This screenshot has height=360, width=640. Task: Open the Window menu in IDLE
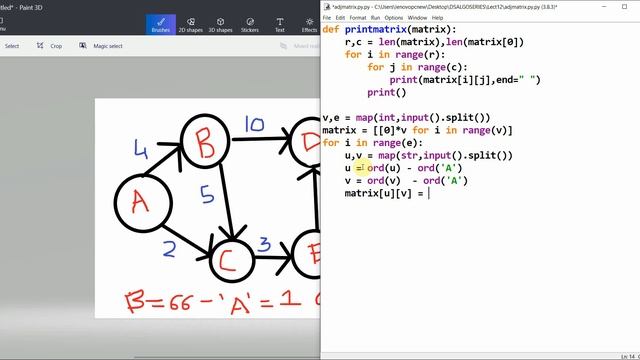point(417,18)
